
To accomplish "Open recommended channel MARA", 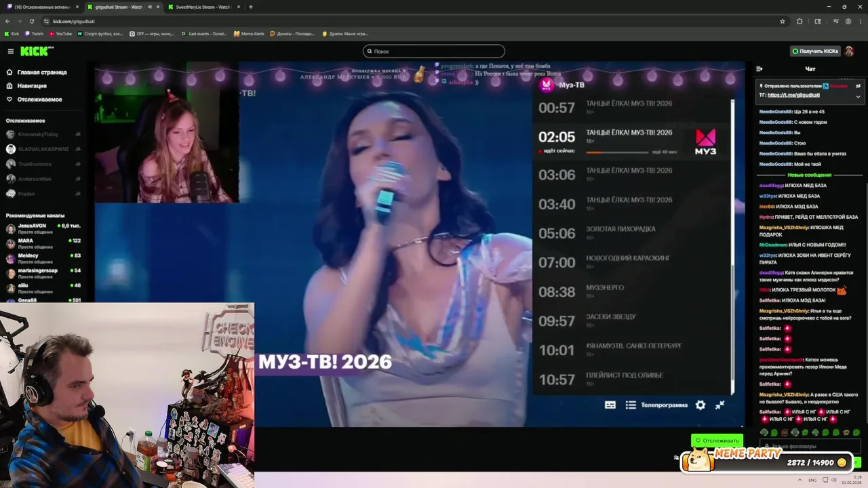I will pyautogui.click(x=43, y=243).
